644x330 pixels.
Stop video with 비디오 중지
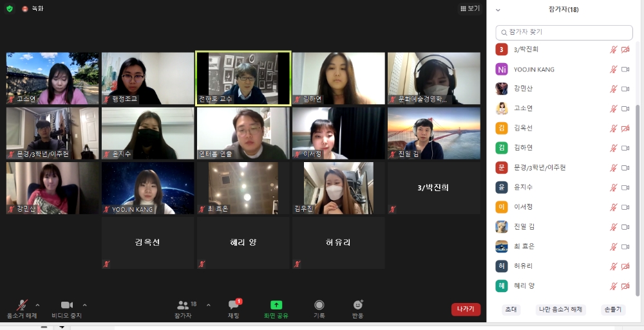(66, 309)
